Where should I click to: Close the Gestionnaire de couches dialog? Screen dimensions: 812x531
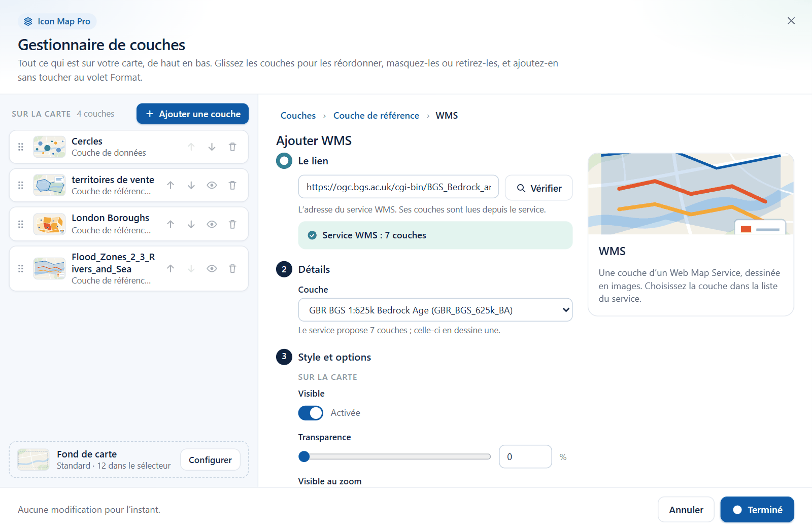tap(791, 21)
